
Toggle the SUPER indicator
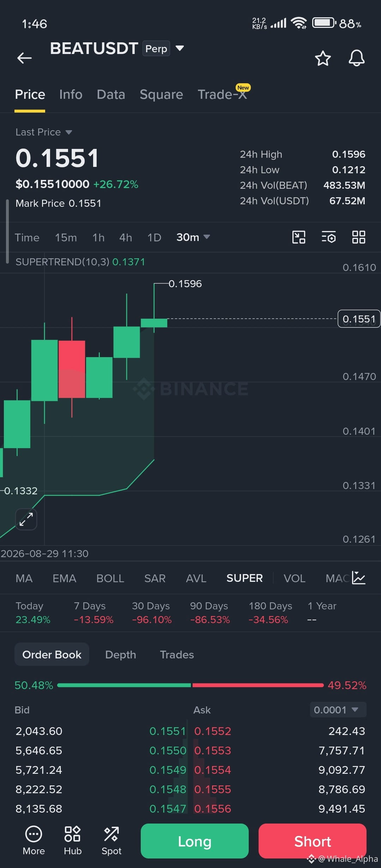point(244,578)
